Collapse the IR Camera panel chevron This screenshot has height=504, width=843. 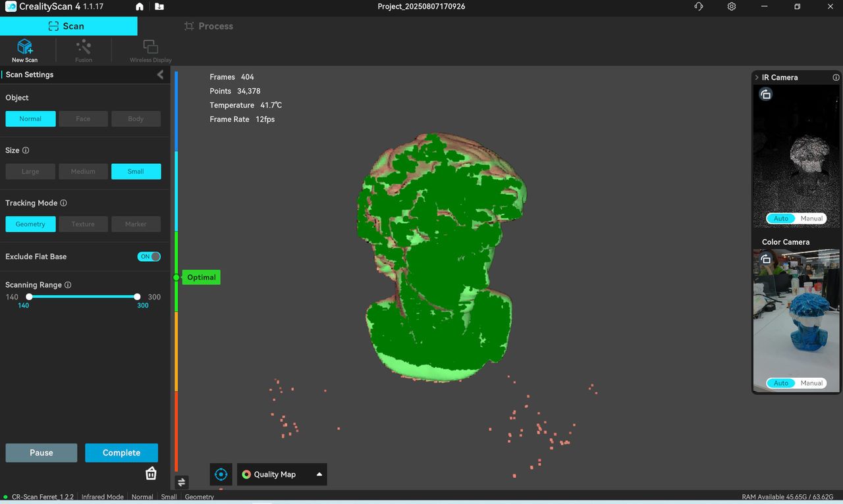pos(757,78)
